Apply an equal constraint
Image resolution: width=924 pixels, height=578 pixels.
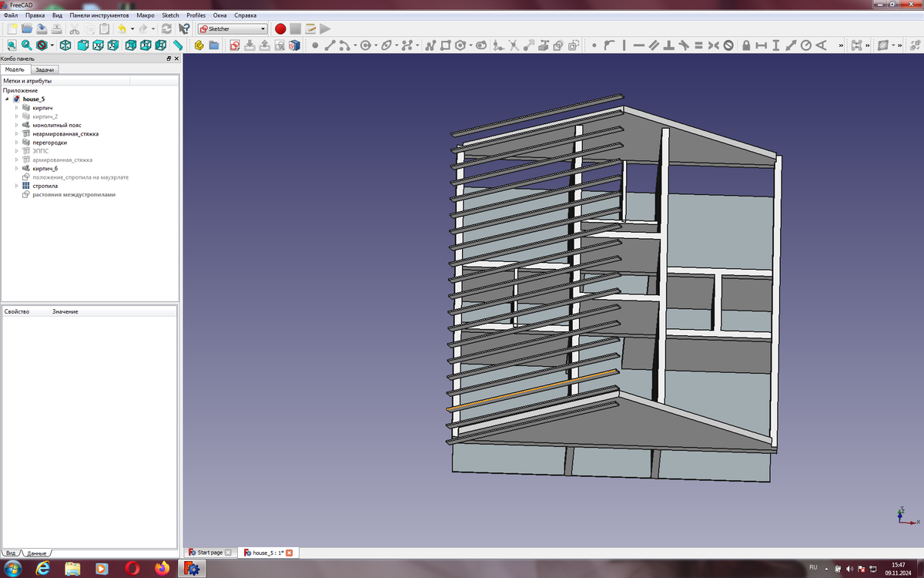(x=699, y=44)
